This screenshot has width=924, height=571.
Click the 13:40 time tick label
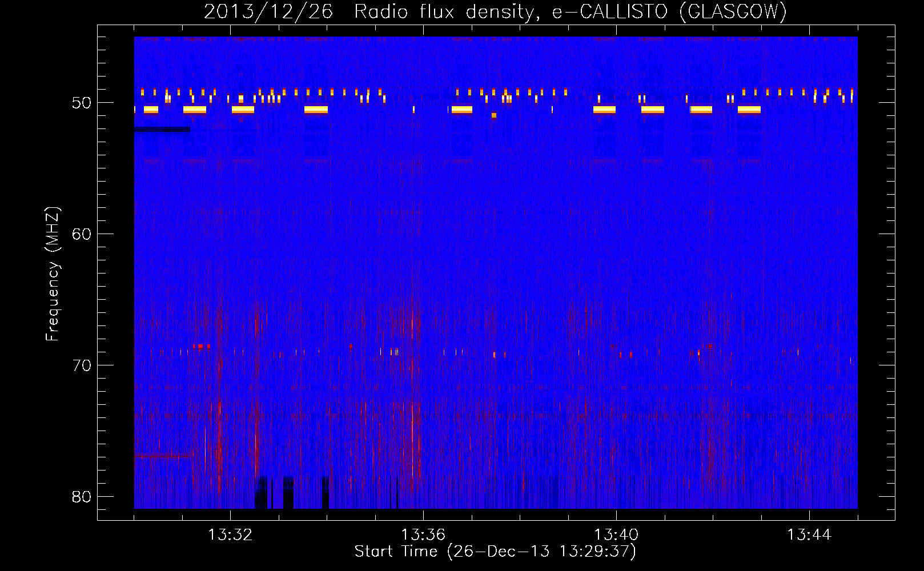pos(616,535)
